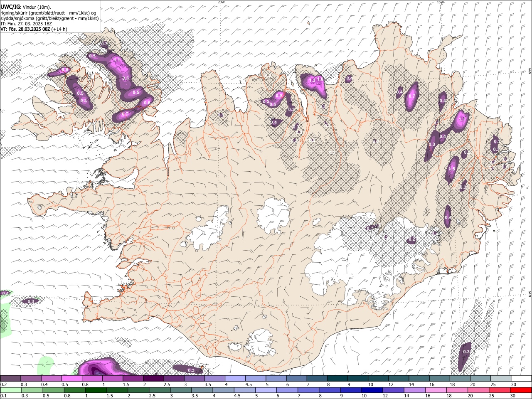Viewport: 532px width, 399px height.
Task: Click the '0.1' tick label on lower scale
Action: 3,396
